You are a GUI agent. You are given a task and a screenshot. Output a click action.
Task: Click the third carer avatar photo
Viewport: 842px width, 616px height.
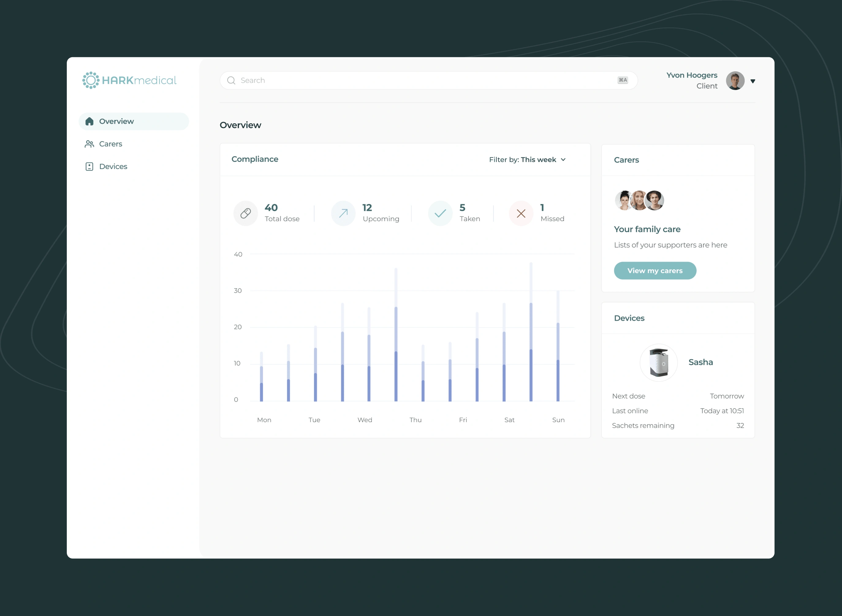pyautogui.click(x=655, y=200)
